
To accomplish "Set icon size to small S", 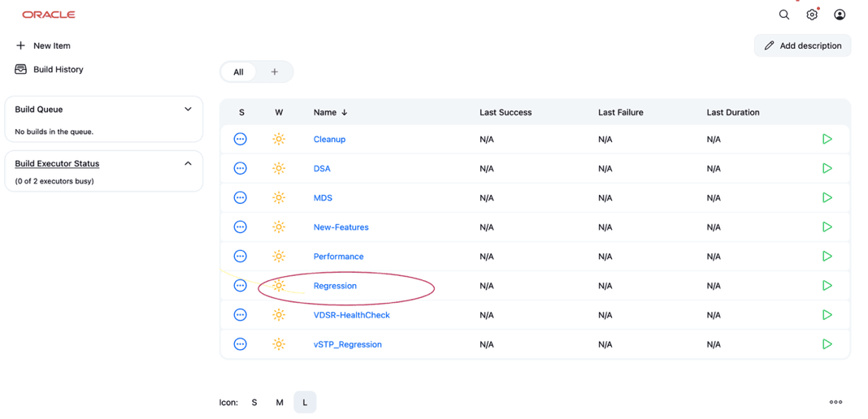I will pos(254,403).
